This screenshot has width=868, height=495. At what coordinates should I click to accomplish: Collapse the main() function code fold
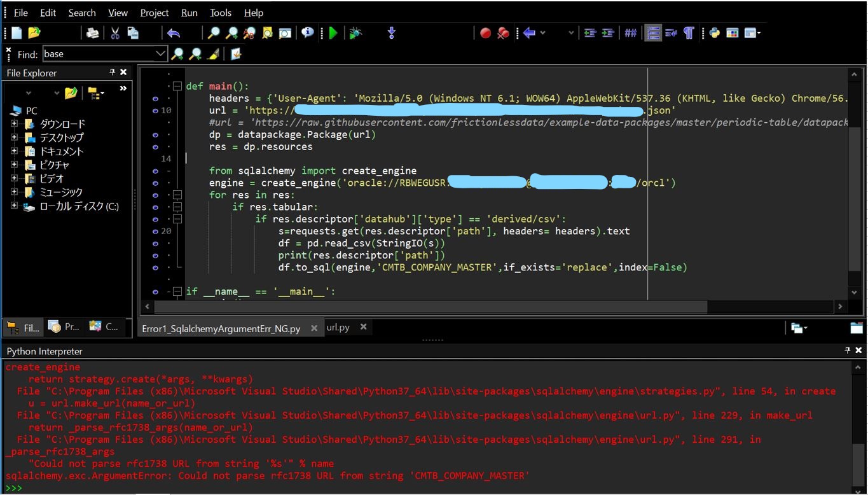tap(177, 86)
